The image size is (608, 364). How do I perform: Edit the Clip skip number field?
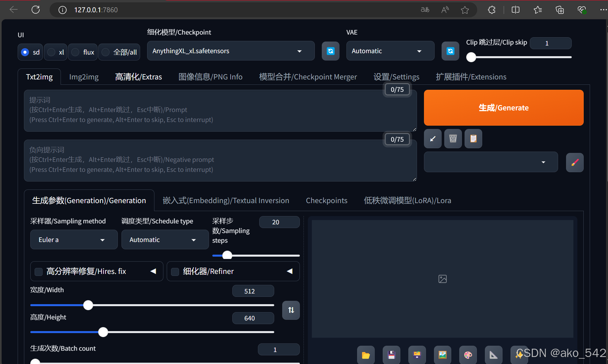pos(550,43)
